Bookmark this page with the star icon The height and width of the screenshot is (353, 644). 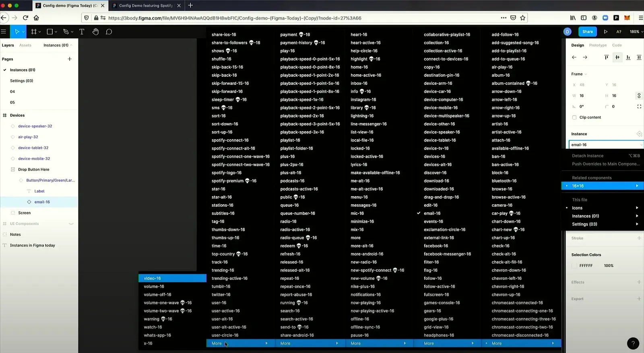(x=523, y=18)
